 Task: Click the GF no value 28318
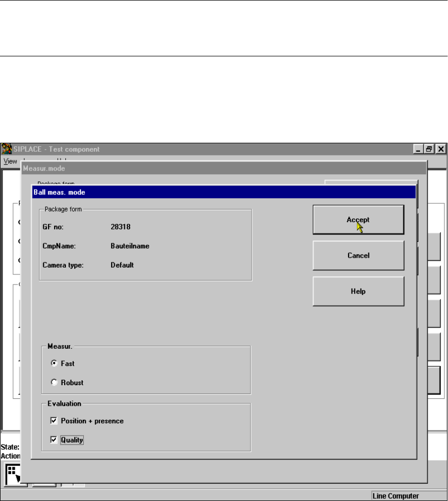[x=121, y=227]
